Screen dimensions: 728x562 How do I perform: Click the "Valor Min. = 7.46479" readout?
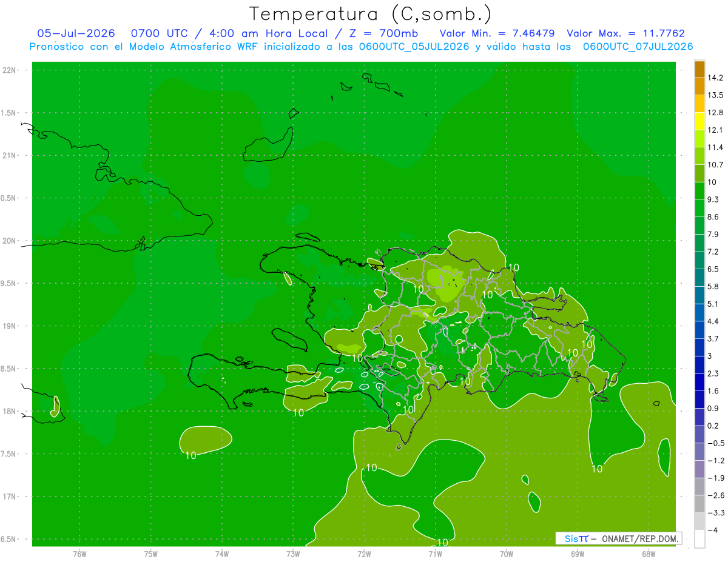pyautogui.click(x=497, y=33)
